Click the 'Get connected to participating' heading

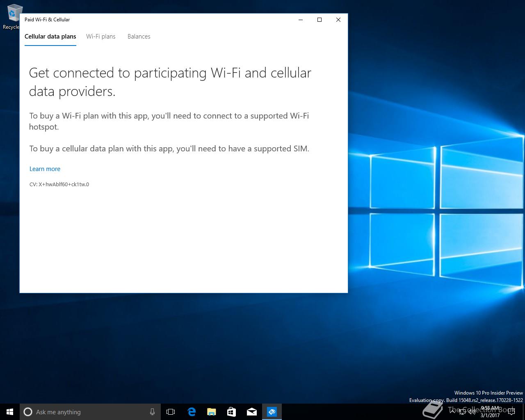(170, 82)
